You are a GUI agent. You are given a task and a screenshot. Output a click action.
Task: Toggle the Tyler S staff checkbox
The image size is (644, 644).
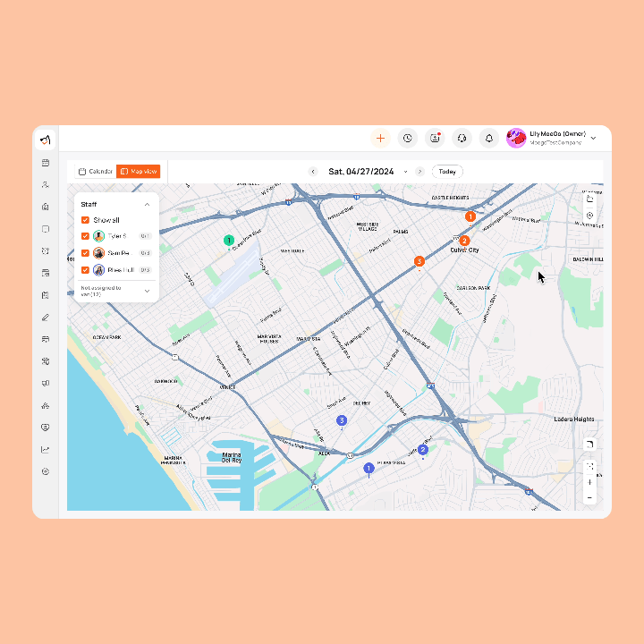click(85, 236)
